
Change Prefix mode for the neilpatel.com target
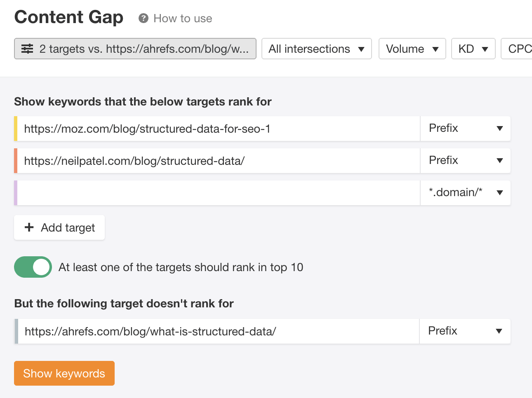tap(465, 161)
